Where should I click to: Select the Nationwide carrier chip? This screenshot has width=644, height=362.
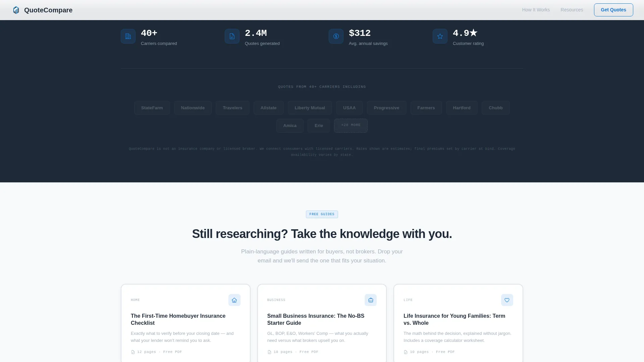[193, 108]
